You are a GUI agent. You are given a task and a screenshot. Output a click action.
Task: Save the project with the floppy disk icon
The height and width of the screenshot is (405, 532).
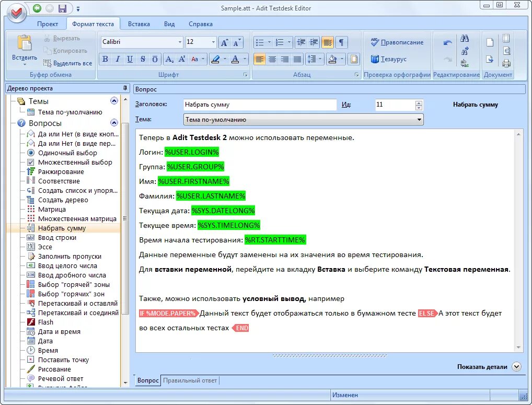pyautogui.click(x=62, y=8)
